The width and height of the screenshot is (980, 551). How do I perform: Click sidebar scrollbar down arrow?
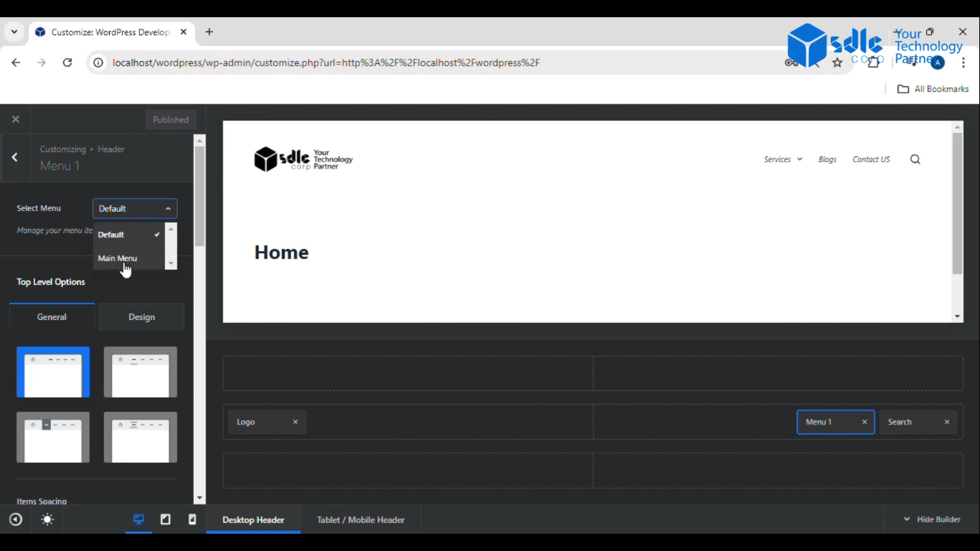[x=199, y=498]
